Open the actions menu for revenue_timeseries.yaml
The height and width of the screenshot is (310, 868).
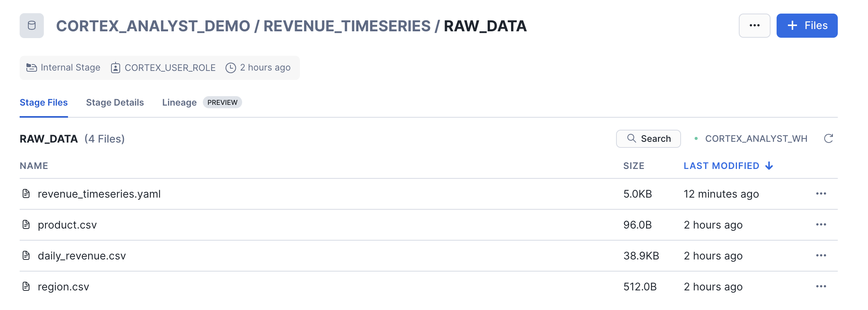821,194
